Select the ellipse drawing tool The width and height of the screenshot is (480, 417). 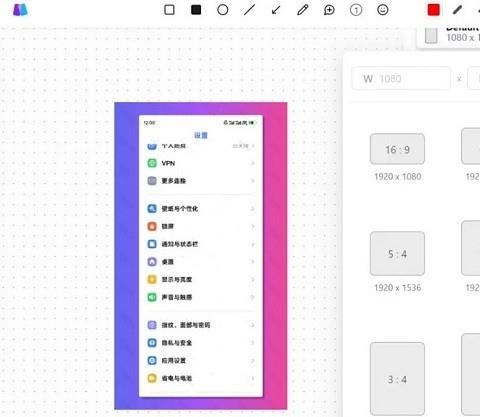[223, 10]
